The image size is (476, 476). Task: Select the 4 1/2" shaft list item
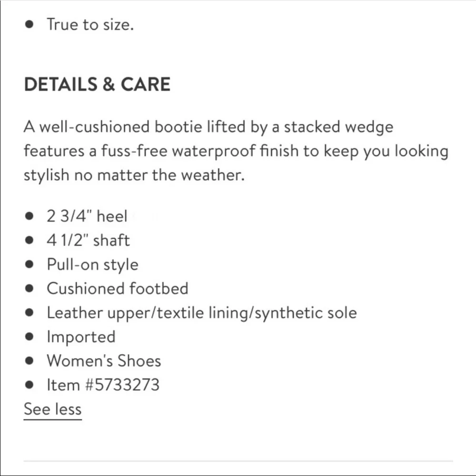88,240
